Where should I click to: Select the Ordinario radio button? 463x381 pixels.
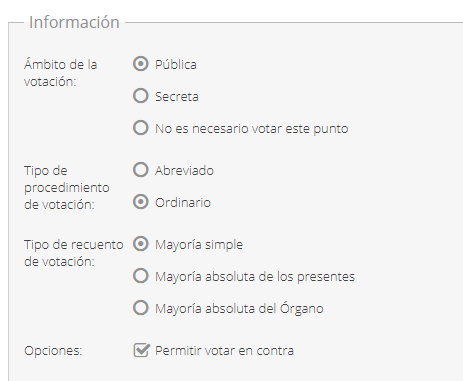tap(141, 202)
